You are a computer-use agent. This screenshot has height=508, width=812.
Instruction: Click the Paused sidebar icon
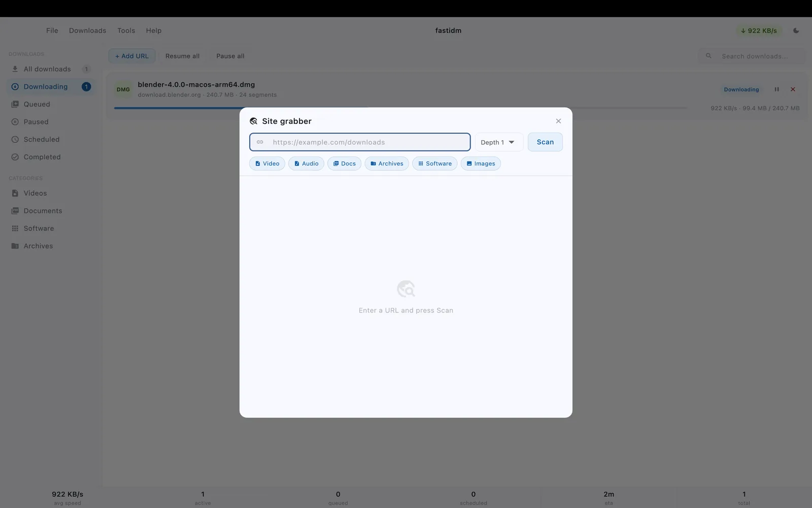(x=15, y=122)
